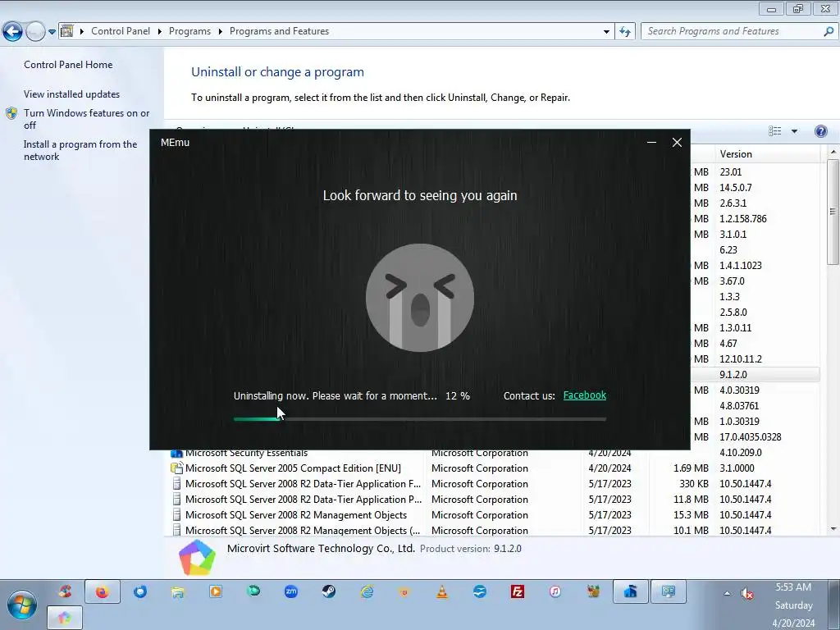Click the MEmu uninstall progress bar

click(x=419, y=419)
